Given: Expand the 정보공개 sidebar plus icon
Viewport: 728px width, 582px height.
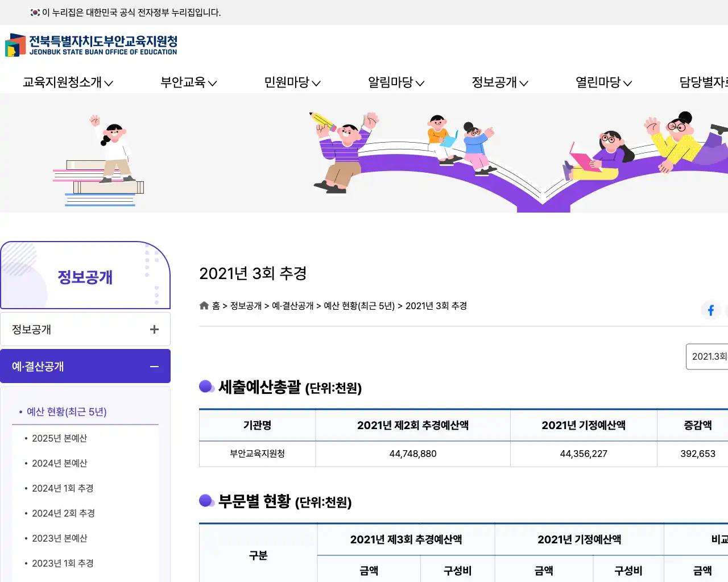Looking at the screenshot, I should pyautogui.click(x=154, y=330).
